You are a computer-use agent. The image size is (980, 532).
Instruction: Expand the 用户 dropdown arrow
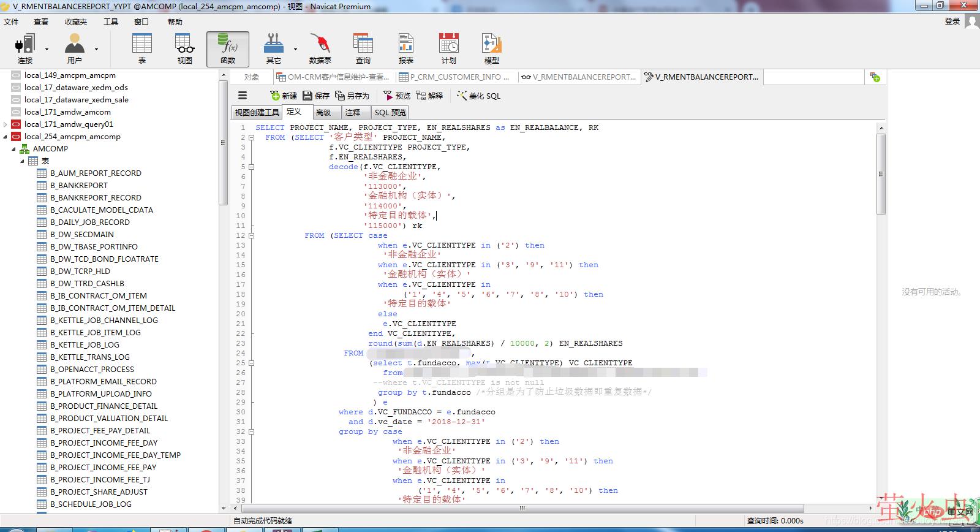(96, 49)
